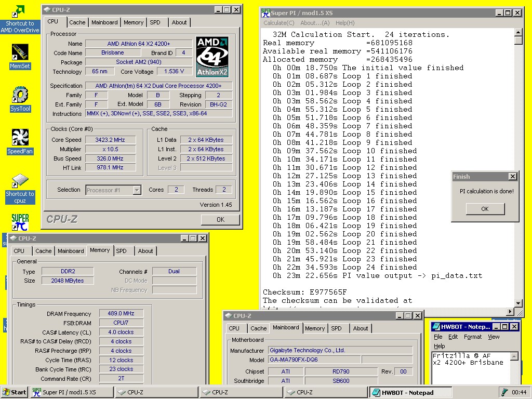Click the CPU-Z icon in the Memory window's title bar

[14, 238]
